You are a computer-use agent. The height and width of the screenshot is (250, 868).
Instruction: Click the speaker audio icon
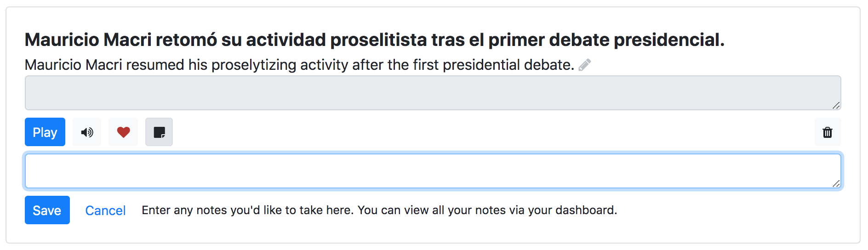pos(87,132)
